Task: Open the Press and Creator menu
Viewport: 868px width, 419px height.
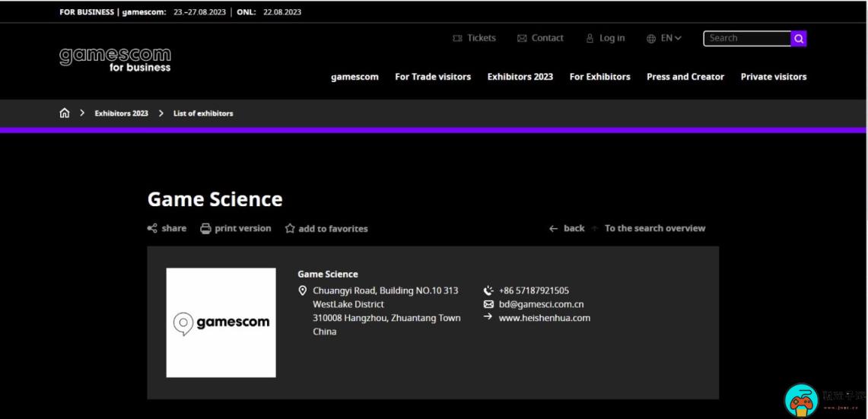Action: [x=685, y=77]
